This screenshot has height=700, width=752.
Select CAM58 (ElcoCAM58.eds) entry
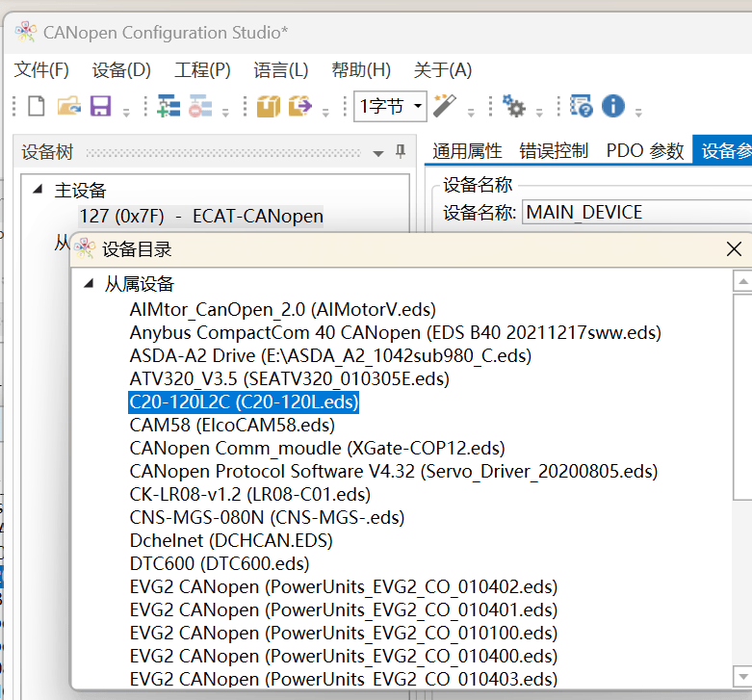tap(232, 426)
